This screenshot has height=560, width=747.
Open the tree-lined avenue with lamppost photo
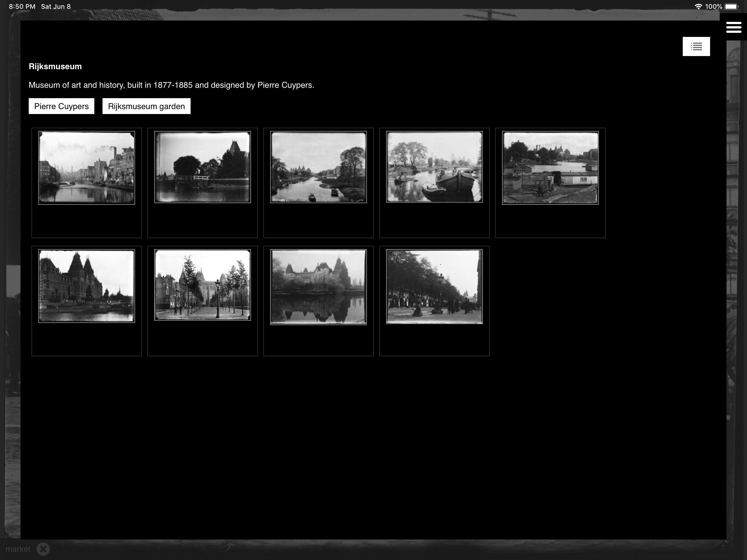point(203,285)
